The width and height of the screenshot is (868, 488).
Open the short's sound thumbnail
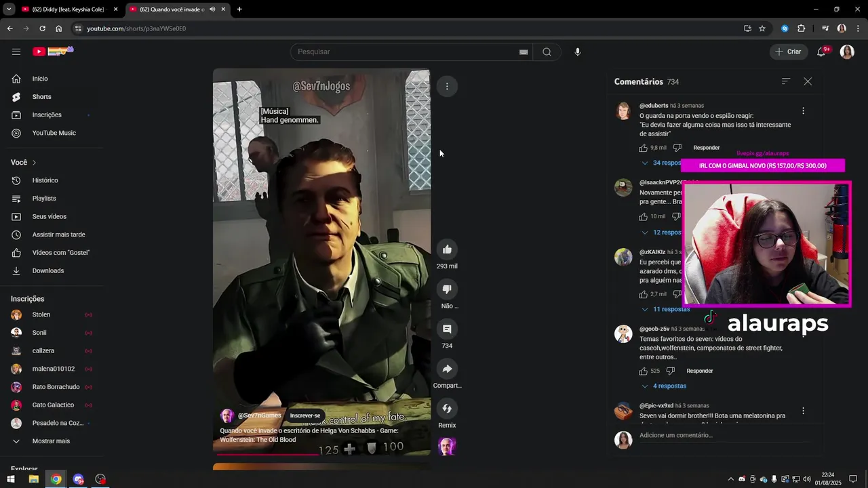(x=447, y=446)
